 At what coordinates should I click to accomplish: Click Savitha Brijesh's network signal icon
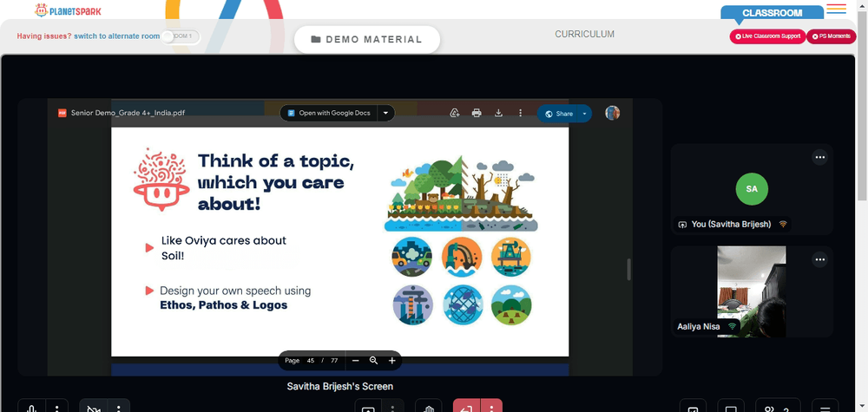tap(783, 224)
